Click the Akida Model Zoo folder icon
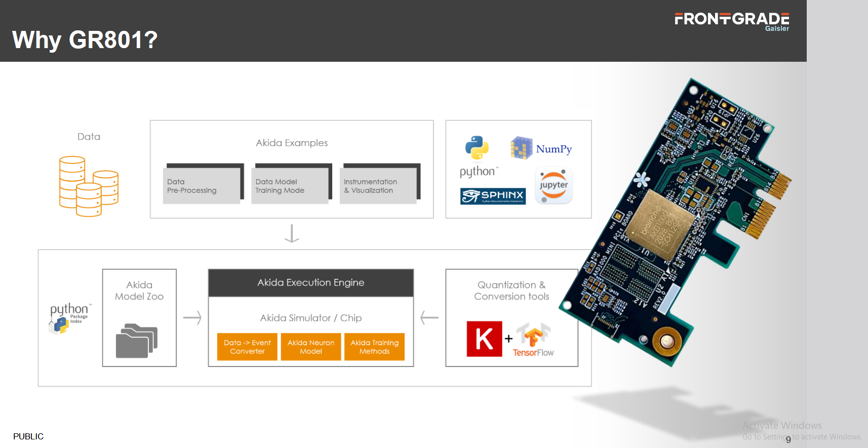Image resolution: width=868 pixels, height=448 pixels. pos(137,340)
